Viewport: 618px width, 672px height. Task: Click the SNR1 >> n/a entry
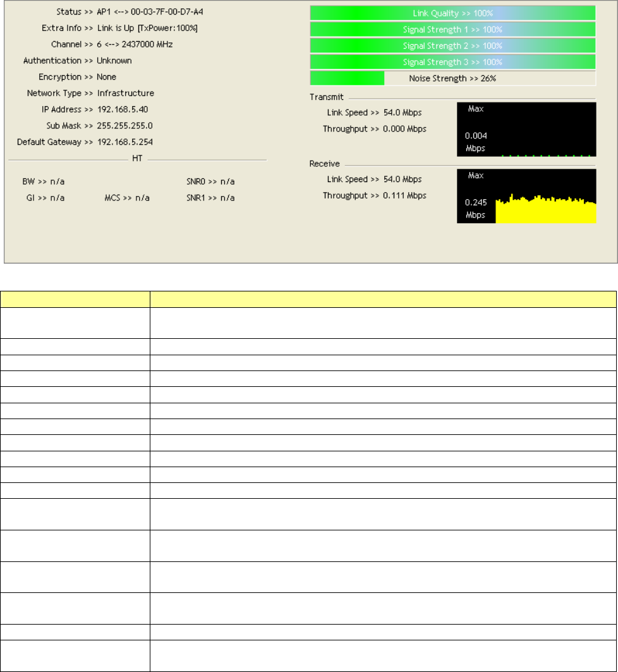pyautogui.click(x=210, y=198)
